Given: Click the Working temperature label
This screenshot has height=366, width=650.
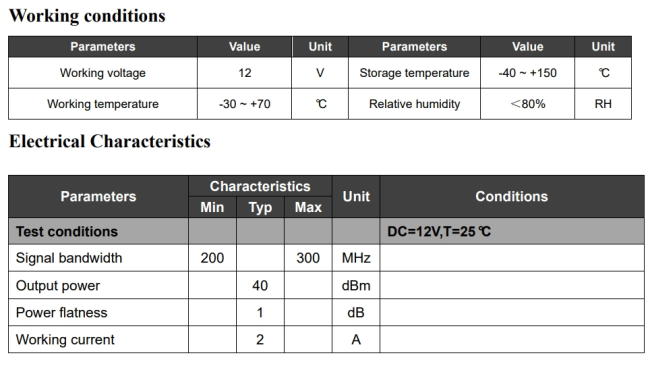Looking at the screenshot, I should 103,104.
